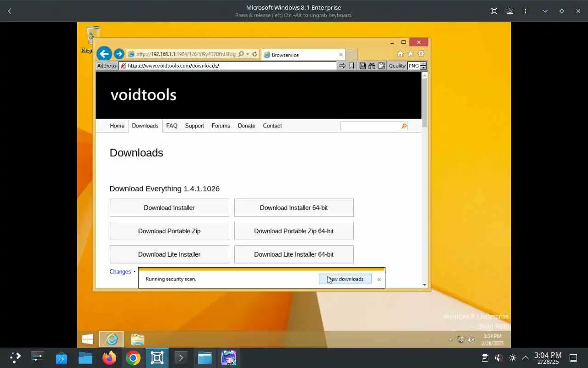Click Download Installer 64-bit button

[x=294, y=207]
